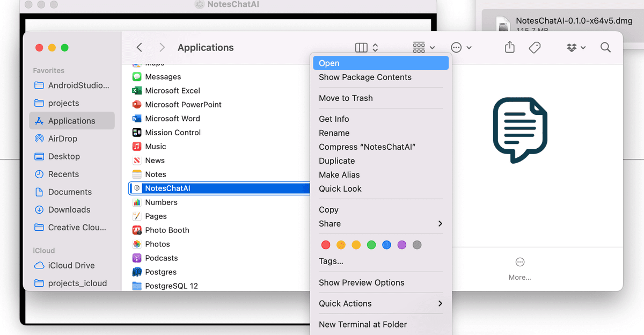Click the Pages app icon
The width and height of the screenshot is (644, 335).
tap(137, 216)
